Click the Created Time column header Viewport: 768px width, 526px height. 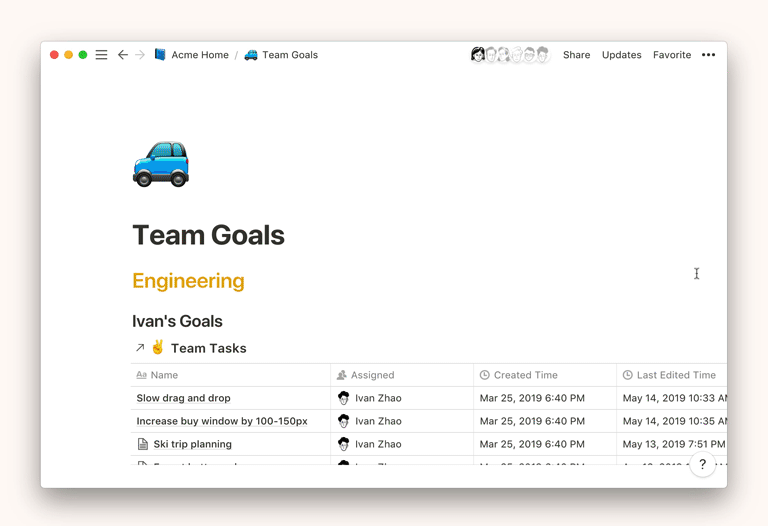[525, 375]
